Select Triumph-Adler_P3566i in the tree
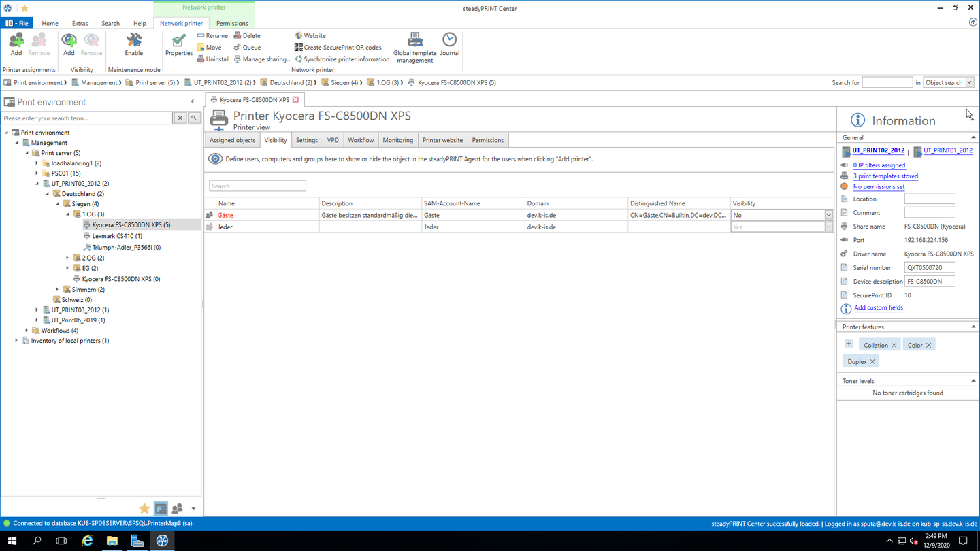The image size is (980, 551). [x=126, y=248]
